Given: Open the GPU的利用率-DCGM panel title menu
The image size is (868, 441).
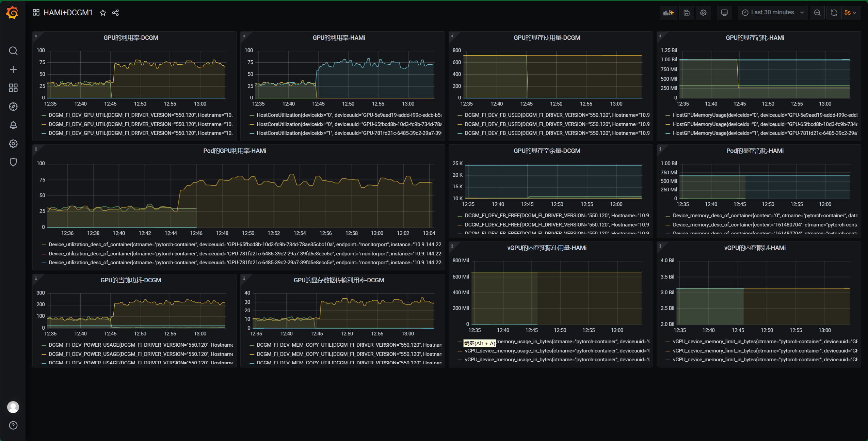Looking at the screenshot, I should pos(131,38).
